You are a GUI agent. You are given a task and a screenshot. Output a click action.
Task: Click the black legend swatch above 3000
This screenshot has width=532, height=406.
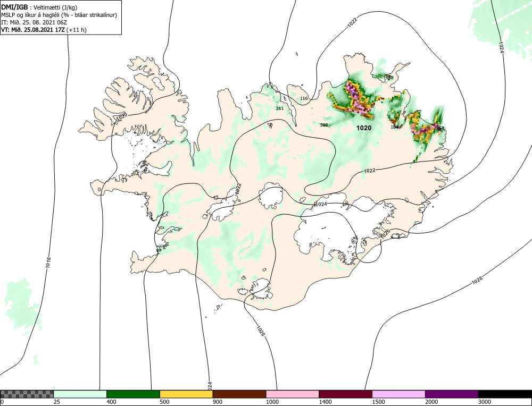coord(505,394)
